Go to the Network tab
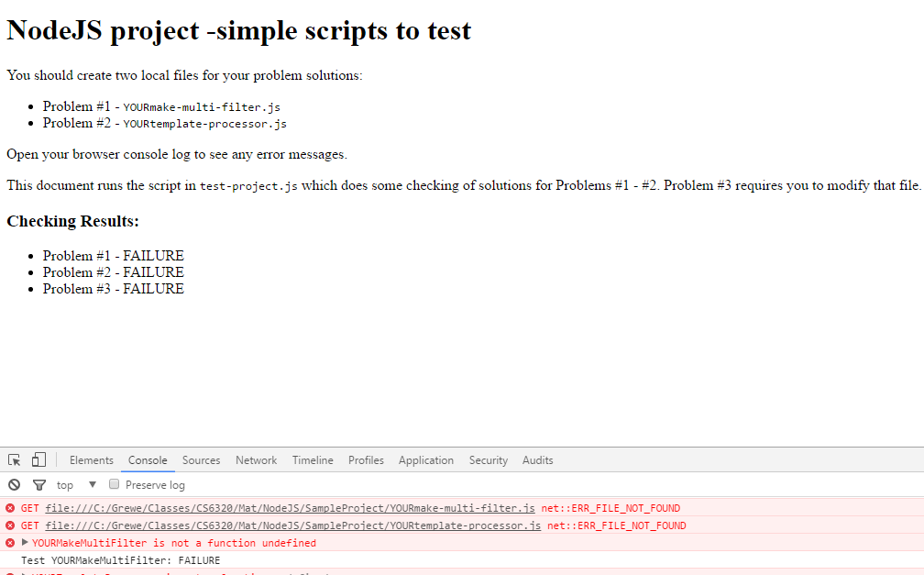The image size is (924, 575). 256,460
